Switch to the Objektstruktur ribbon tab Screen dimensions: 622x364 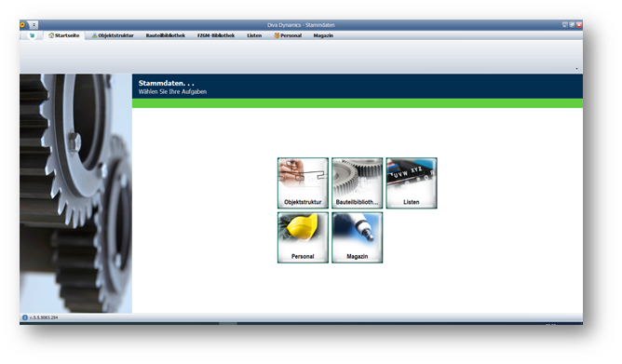[x=113, y=35]
